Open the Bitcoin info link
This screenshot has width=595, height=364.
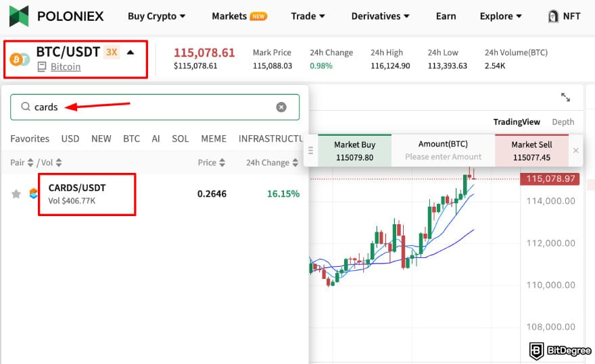(x=66, y=67)
